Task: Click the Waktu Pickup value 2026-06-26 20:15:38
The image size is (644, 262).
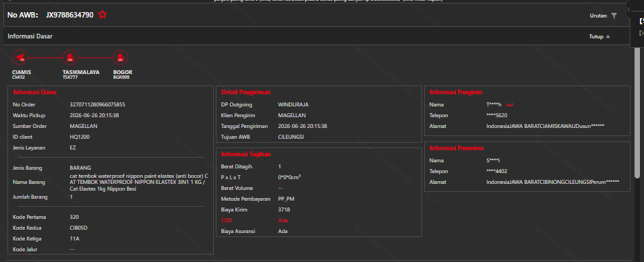Action: click(x=94, y=115)
